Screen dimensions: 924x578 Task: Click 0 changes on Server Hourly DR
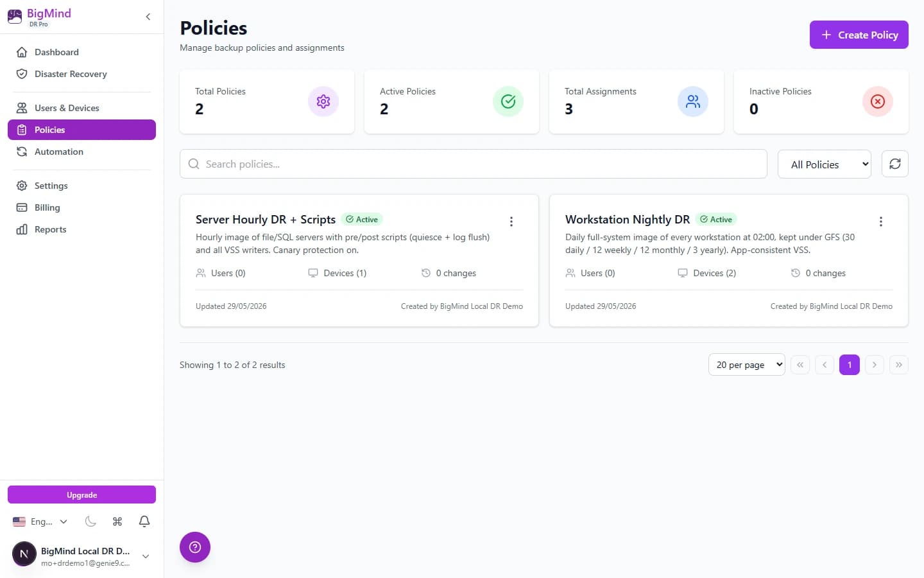point(449,273)
